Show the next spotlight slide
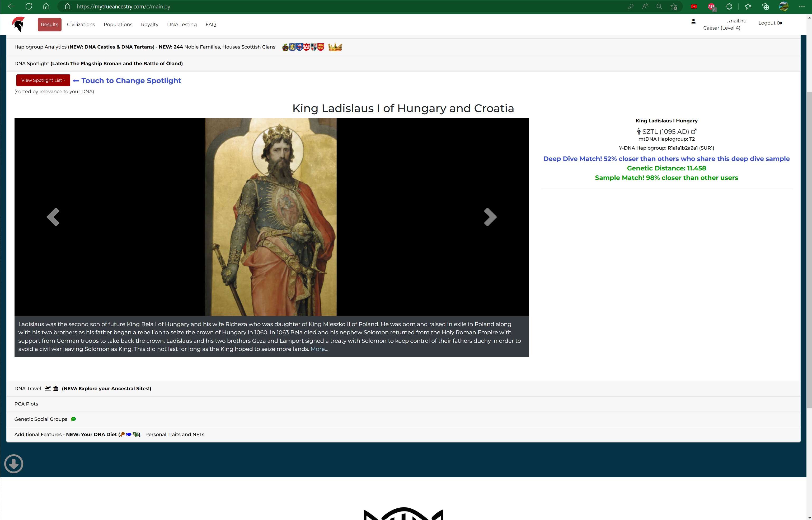The width and height of the screenshot is (812, 520). tap(490, 217)
